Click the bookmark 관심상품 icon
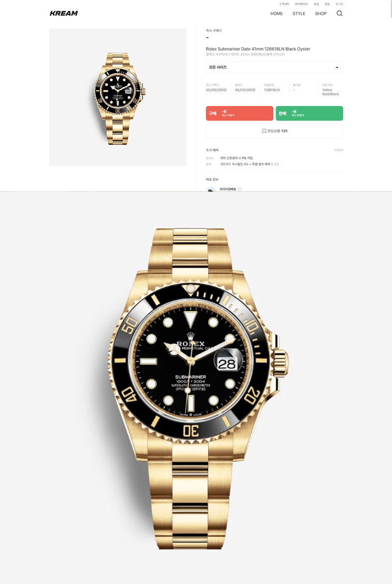The width and height of the screenshot is (392, 584). click(x=264, y=131)
